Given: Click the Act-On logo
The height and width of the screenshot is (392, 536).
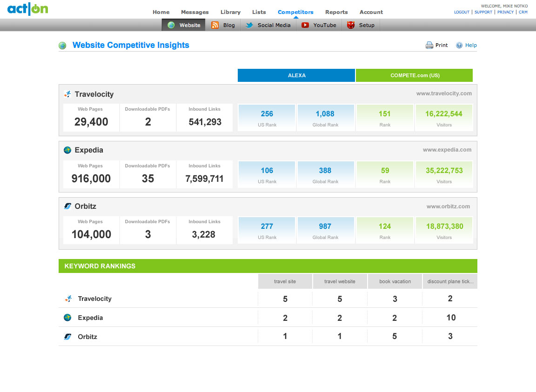Looking at the screenshot, I should pos(28,8).
